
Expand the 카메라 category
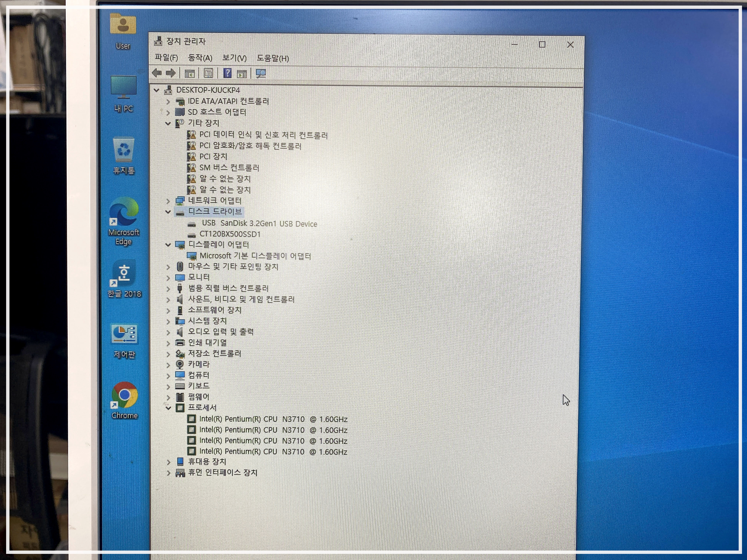(x=168, y=365)
